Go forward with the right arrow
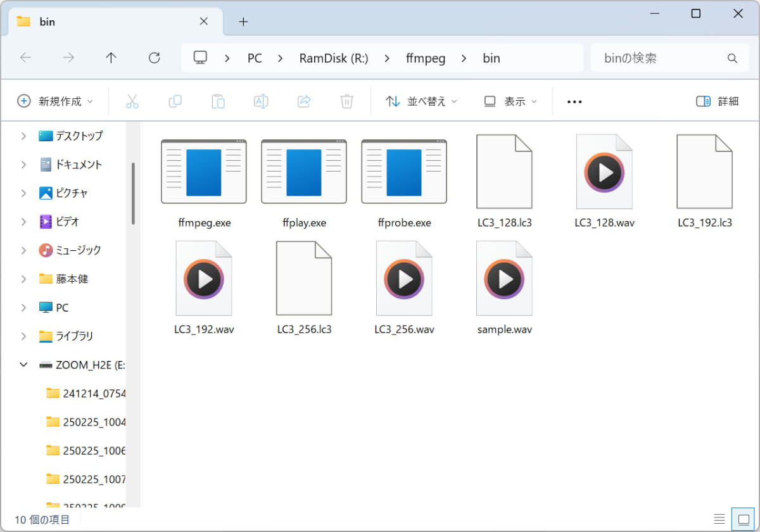The width and height of the screenshot is (760, 532). [68, 58]
